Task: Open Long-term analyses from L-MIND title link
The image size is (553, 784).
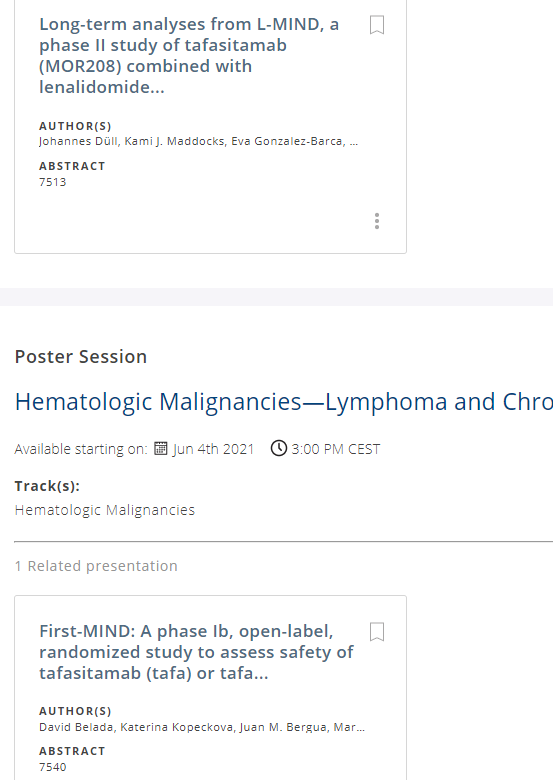Action: pyautogui.click(x=189, y=56)
